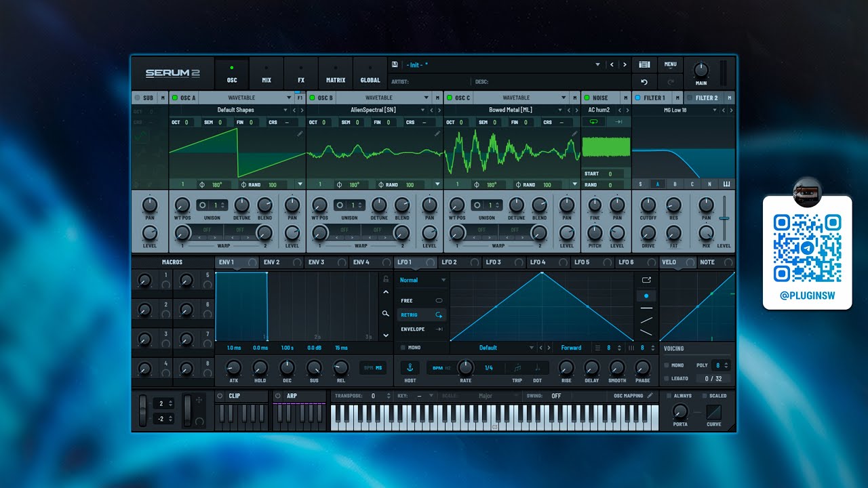Viewport: 868px width, 488px height.
Task: Open the MG Low 18 filter type dropdown
Action: 675,110
